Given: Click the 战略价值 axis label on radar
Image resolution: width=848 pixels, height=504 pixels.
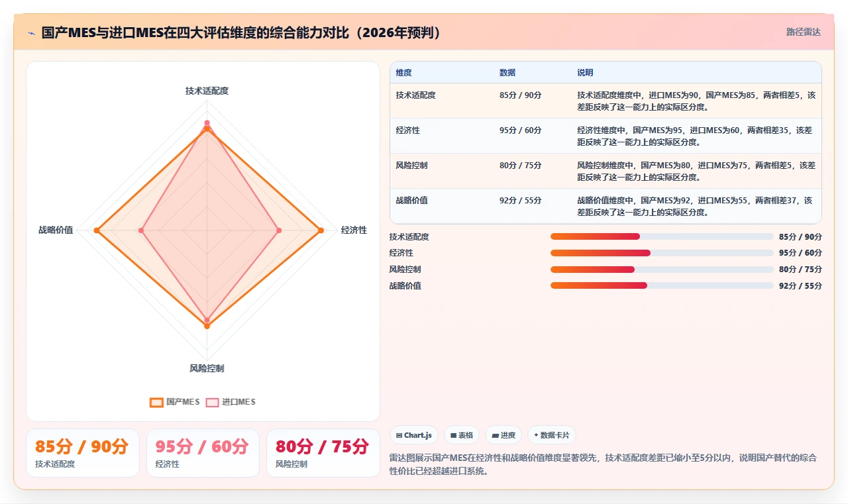Looking at the screenshot, I should (56, 230).
